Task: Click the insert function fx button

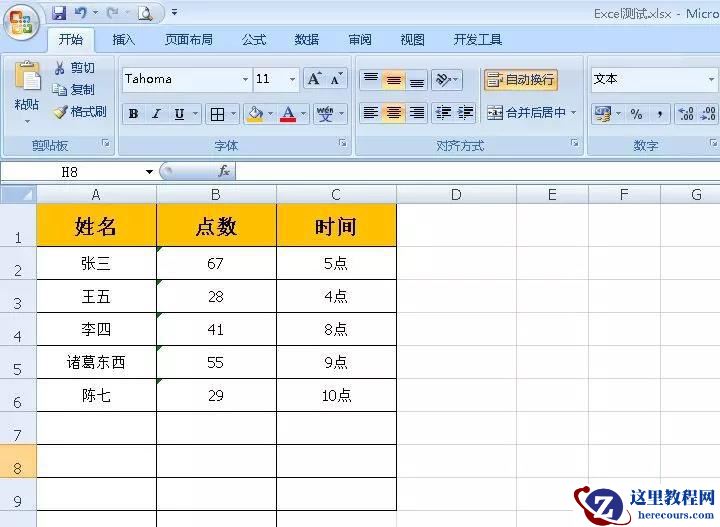Action: [x=224, y=172]
